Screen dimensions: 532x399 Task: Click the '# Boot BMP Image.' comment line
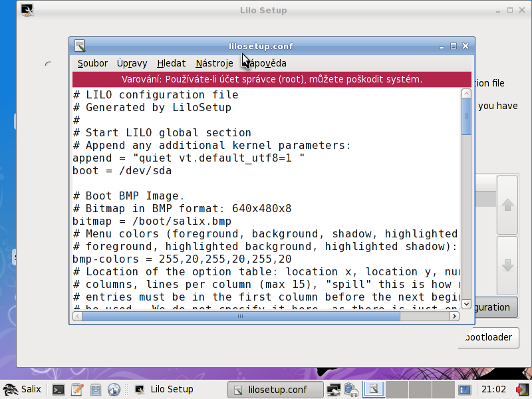pos(128,196)
